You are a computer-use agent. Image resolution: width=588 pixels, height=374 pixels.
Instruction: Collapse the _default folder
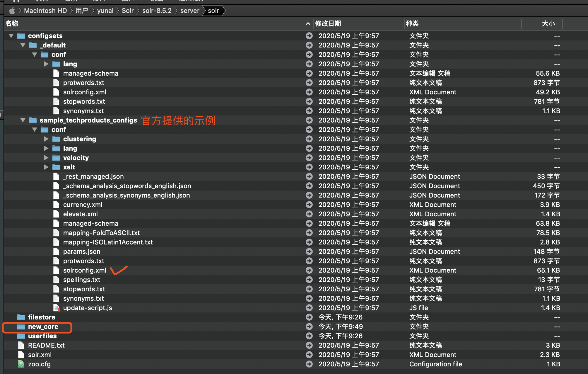click(x=23, y=45)
